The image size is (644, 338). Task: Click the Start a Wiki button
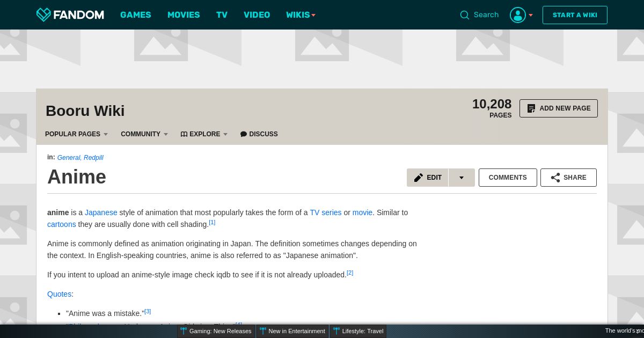(x=575, y=15)
